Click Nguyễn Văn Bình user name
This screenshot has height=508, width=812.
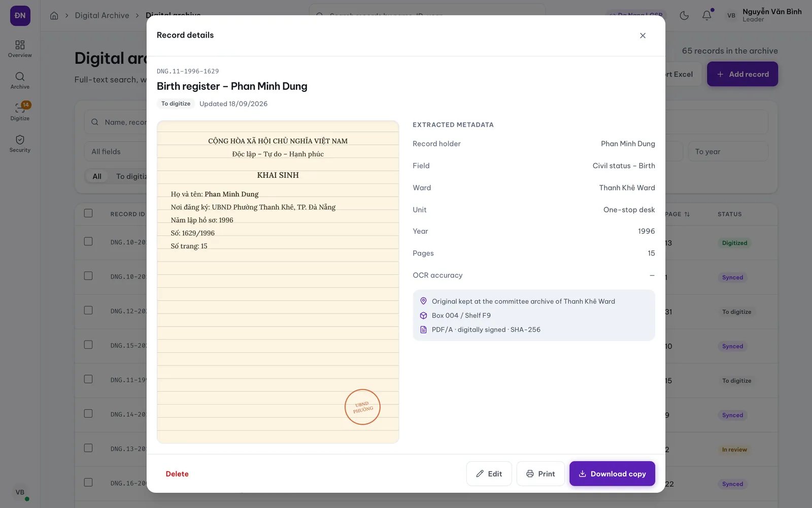coord(772,12)
